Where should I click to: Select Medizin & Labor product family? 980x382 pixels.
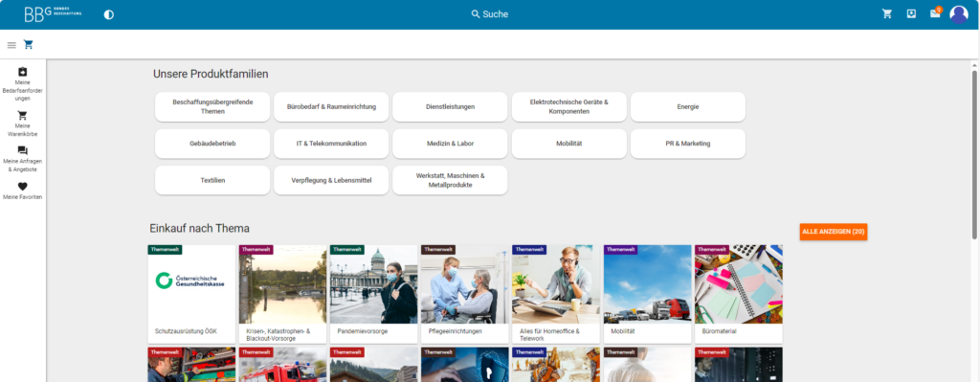point(450,144)
